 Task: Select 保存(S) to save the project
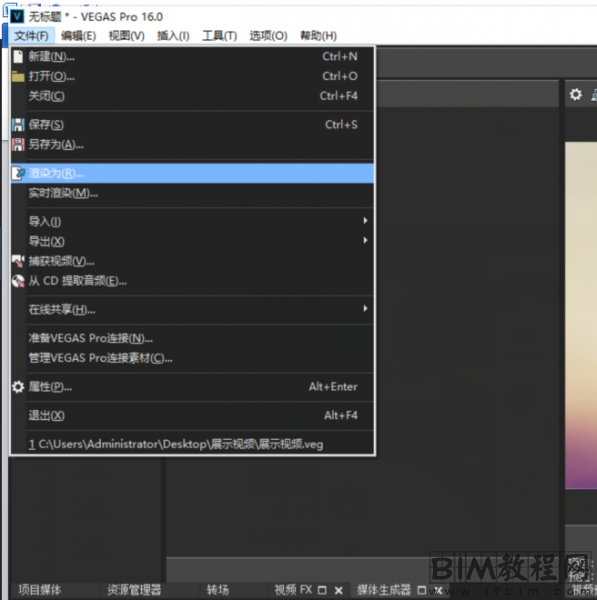192,124
